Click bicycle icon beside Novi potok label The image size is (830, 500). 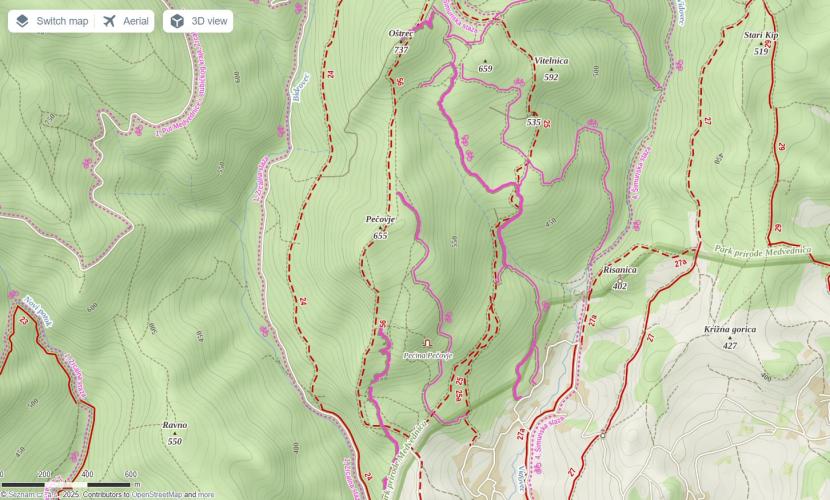[x=13, y=295]
